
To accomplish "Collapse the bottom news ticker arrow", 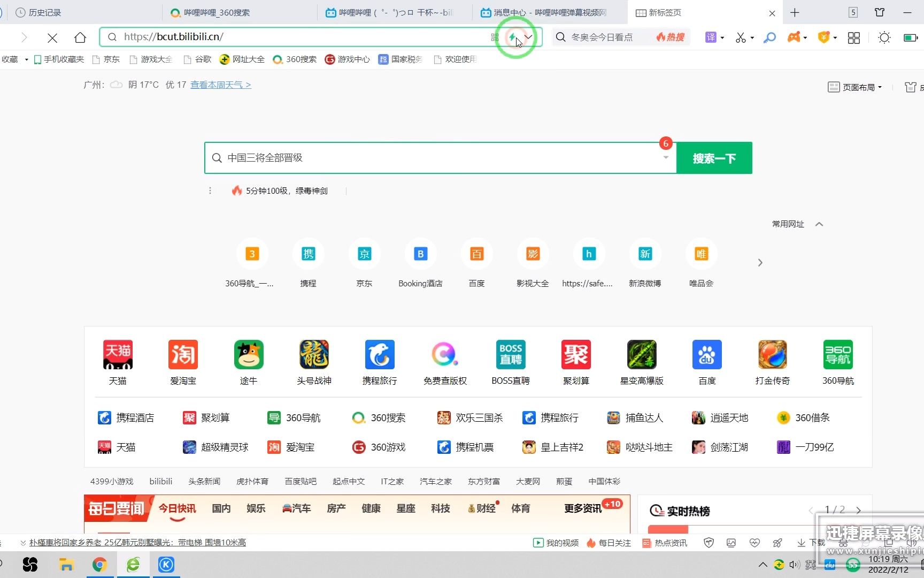I will pyautogui.click(x=23, y=543).
